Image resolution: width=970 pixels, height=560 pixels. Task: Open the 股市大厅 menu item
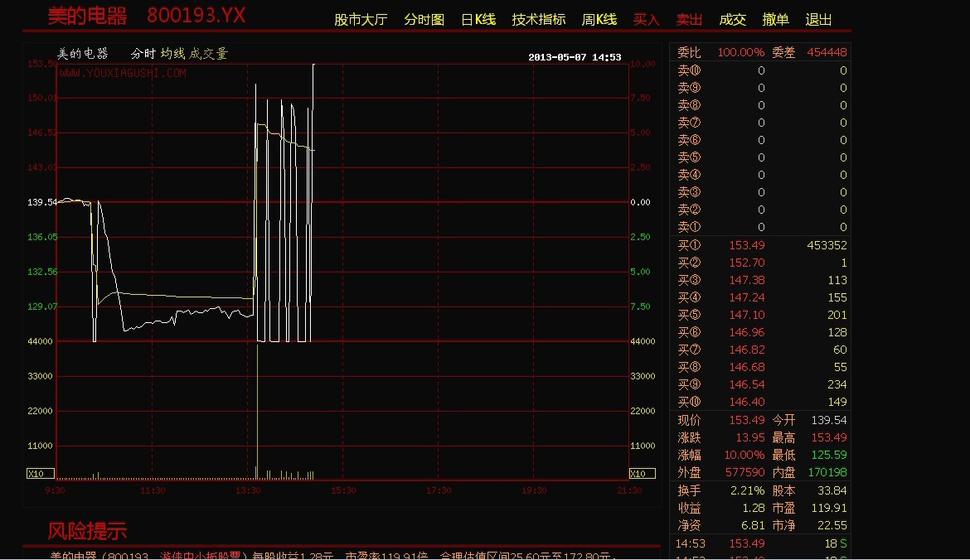click(x=361, y=20)
